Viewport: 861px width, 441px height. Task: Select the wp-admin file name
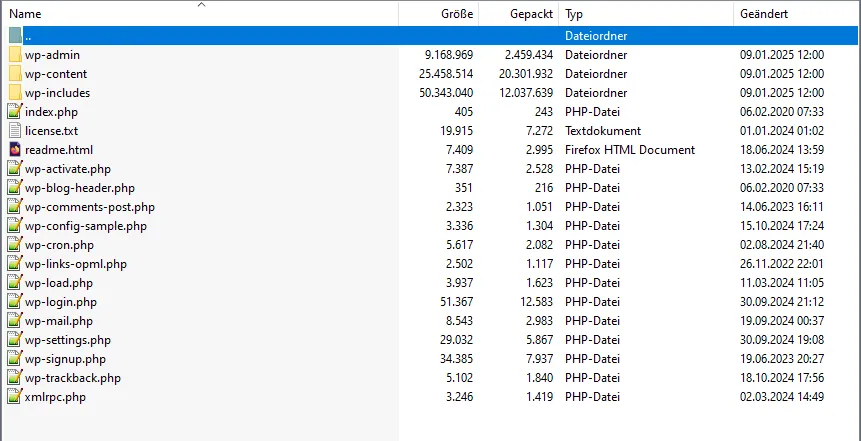pos(52,55)
